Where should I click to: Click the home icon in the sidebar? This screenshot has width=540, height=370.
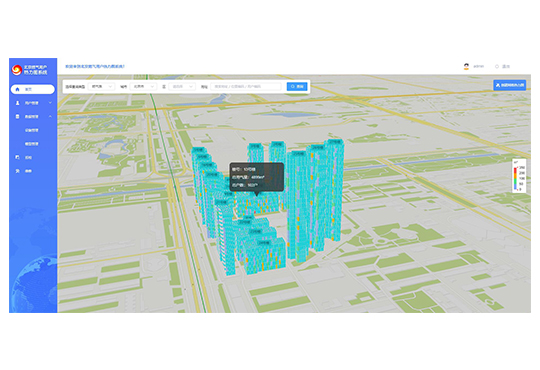[x=18, y=89]
